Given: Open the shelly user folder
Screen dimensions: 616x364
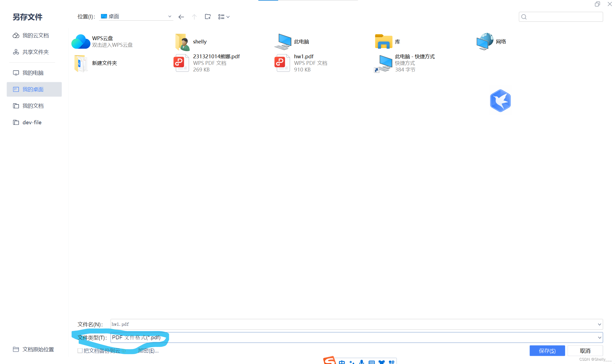Looking at the screenshot, I should click(182, 42).
